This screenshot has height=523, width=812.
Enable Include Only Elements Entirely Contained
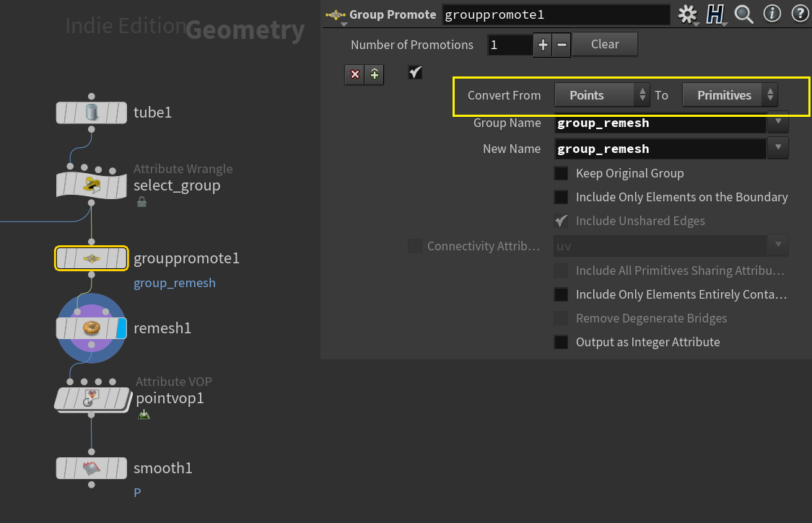[561, 294]
